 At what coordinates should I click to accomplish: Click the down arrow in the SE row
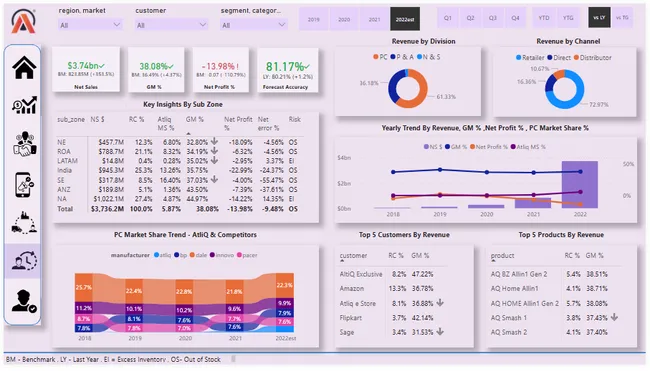coord(214,179)
